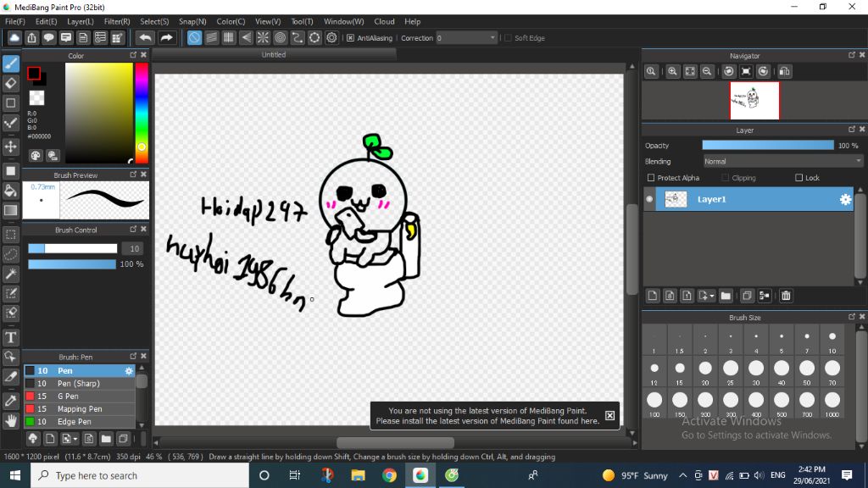868x488 pixels.
Task: Enable the curve snap guide
Action: tap(298, 37)
